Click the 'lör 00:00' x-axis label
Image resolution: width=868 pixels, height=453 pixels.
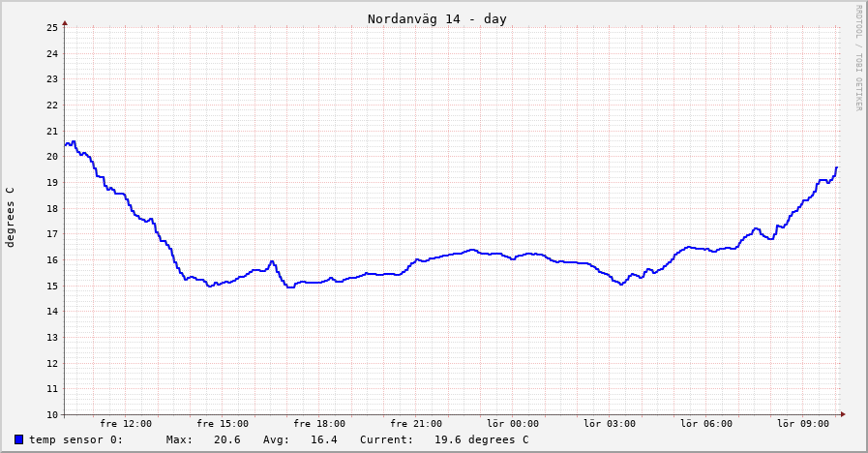pyautogui.click(x=513, y=424)
